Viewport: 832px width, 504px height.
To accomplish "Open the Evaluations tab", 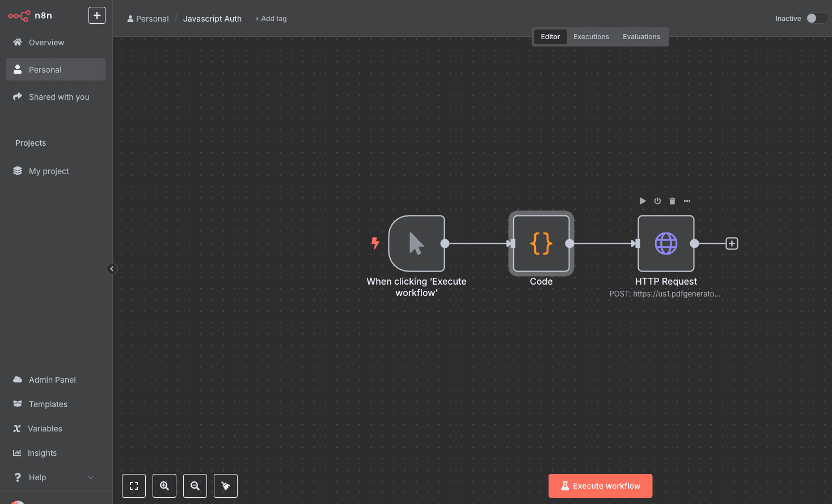I will tap(641, 37).
